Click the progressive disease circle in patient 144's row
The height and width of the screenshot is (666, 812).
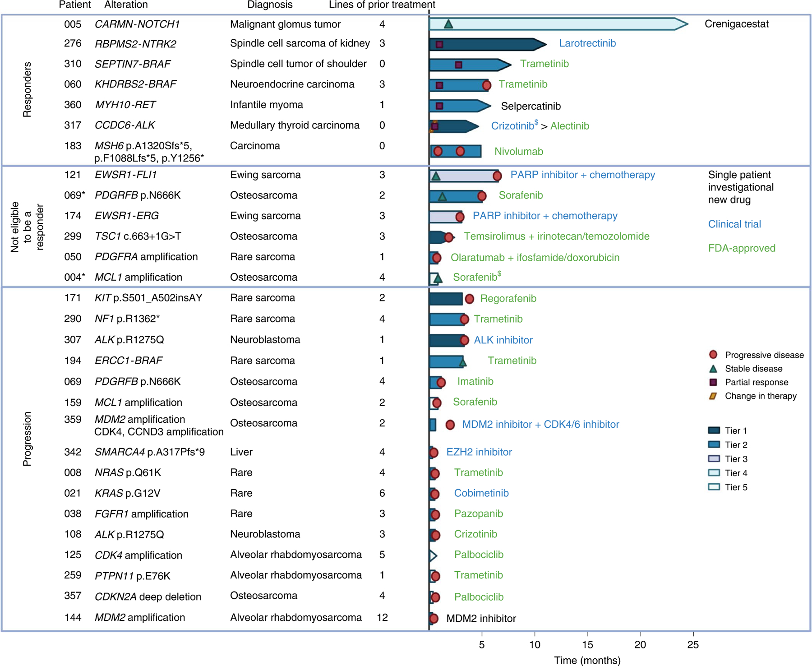click(434, 619)
